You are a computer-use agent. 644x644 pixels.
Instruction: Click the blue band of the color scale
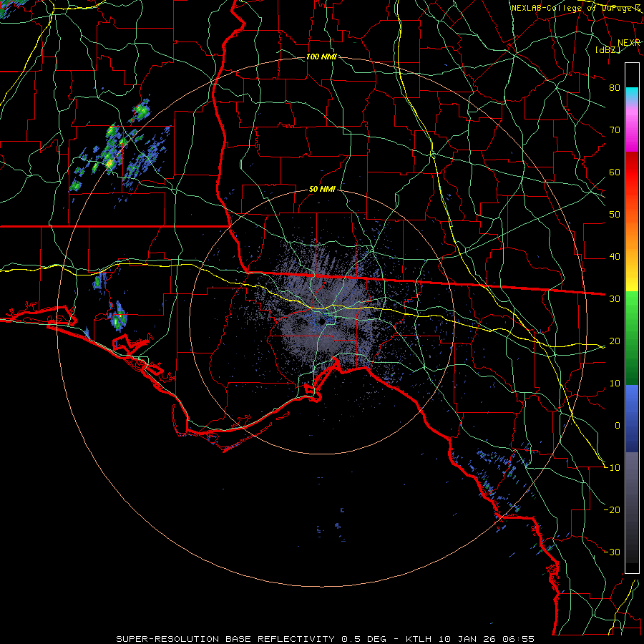tap(632, 418)
